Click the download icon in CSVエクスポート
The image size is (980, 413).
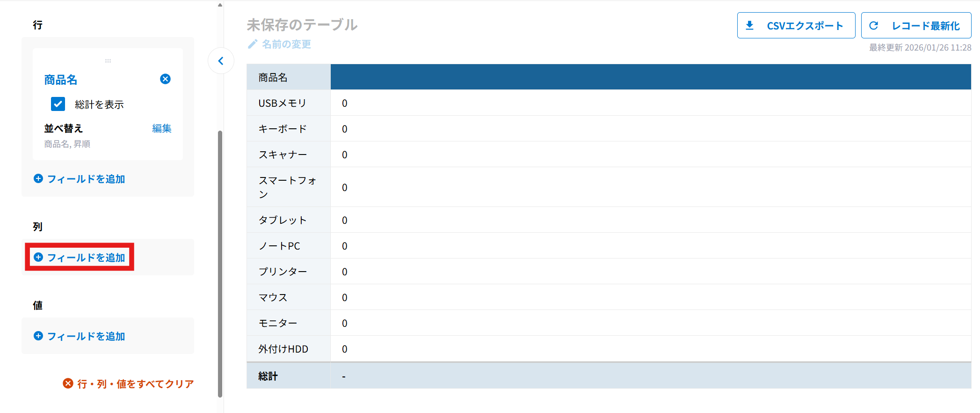coord(749,26)
